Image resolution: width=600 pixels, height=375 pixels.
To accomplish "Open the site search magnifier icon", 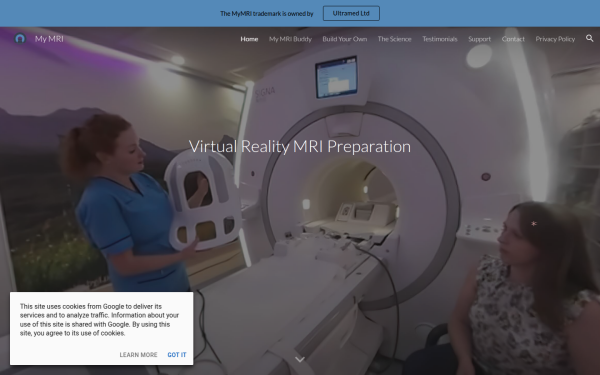I will pos(589,38).
